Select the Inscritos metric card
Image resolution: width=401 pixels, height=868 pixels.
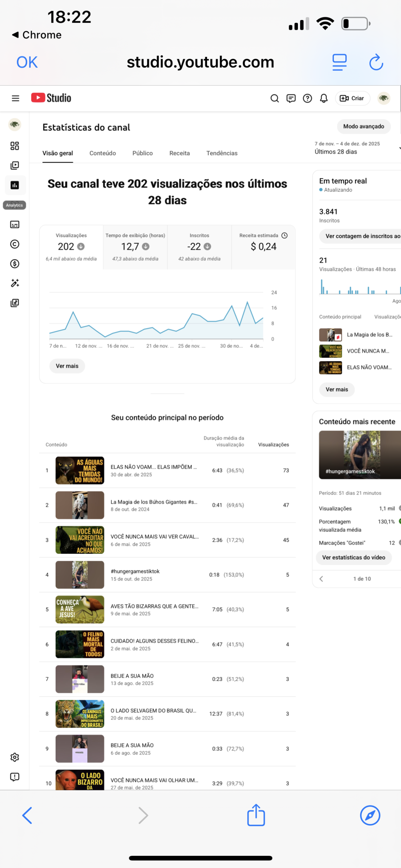click(199, 247)
